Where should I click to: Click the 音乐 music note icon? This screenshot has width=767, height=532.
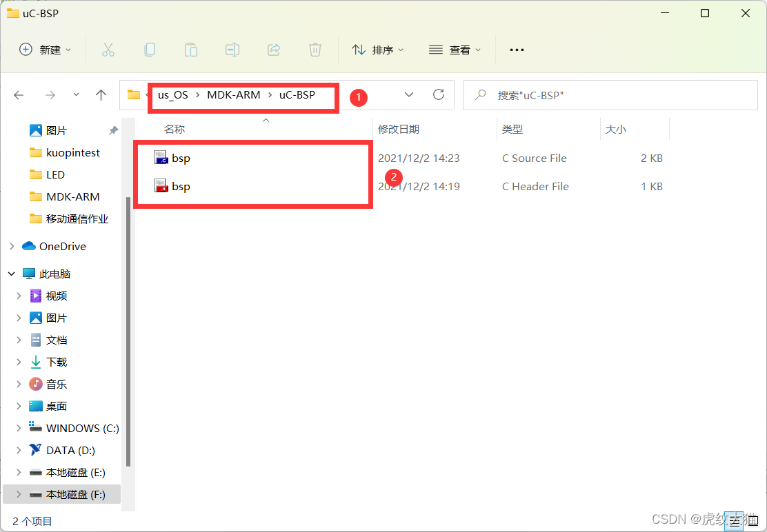(36, 384)
